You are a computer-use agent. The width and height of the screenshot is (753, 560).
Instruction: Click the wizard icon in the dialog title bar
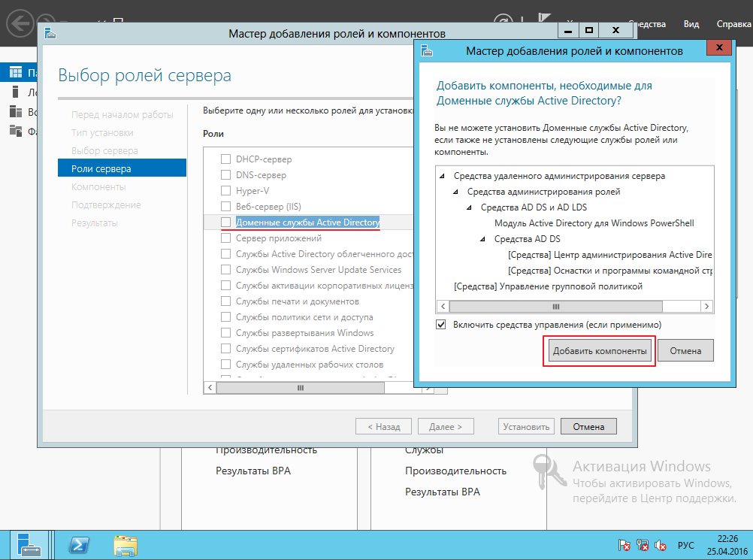(427, 51)
